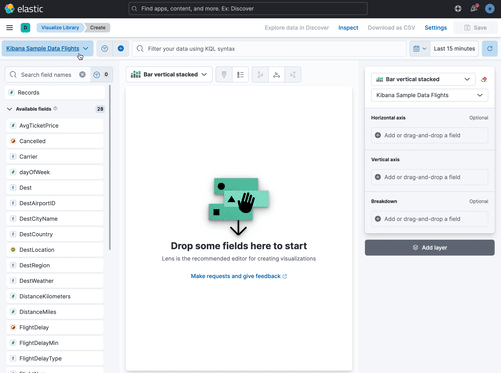Screen dimensions: 501x373
Task: Click plus icon in Breakdown field
Action: (x=378, y=219)
